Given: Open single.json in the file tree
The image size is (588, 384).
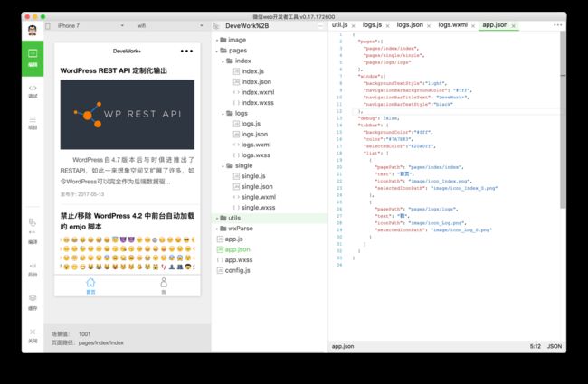Looking at the screenshot, I should point(253,186).
